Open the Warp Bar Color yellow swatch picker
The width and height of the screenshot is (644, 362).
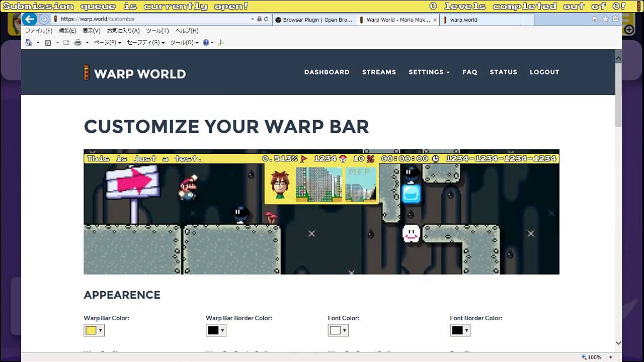tap(94, 330)
